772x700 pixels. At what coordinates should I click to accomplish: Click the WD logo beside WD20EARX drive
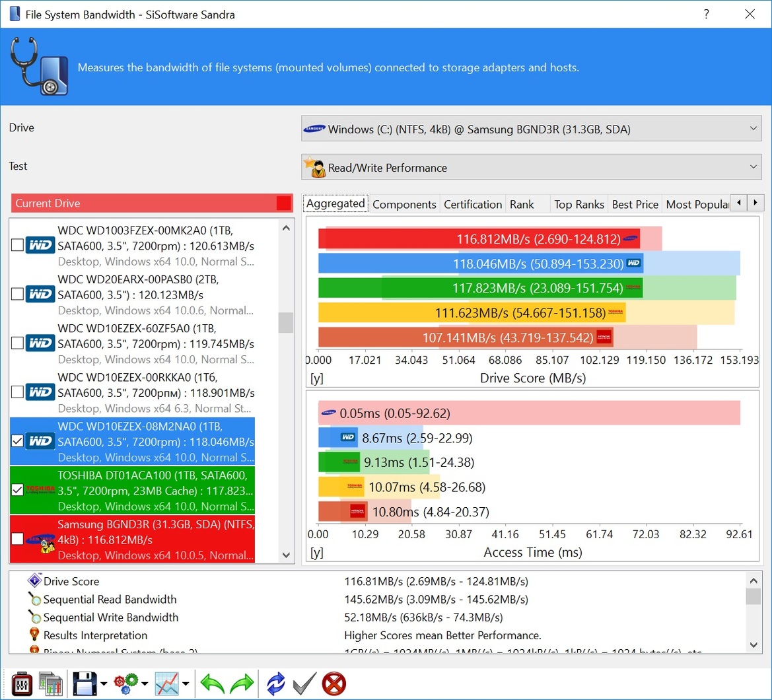pyautogui.click(x=40, y=294)
